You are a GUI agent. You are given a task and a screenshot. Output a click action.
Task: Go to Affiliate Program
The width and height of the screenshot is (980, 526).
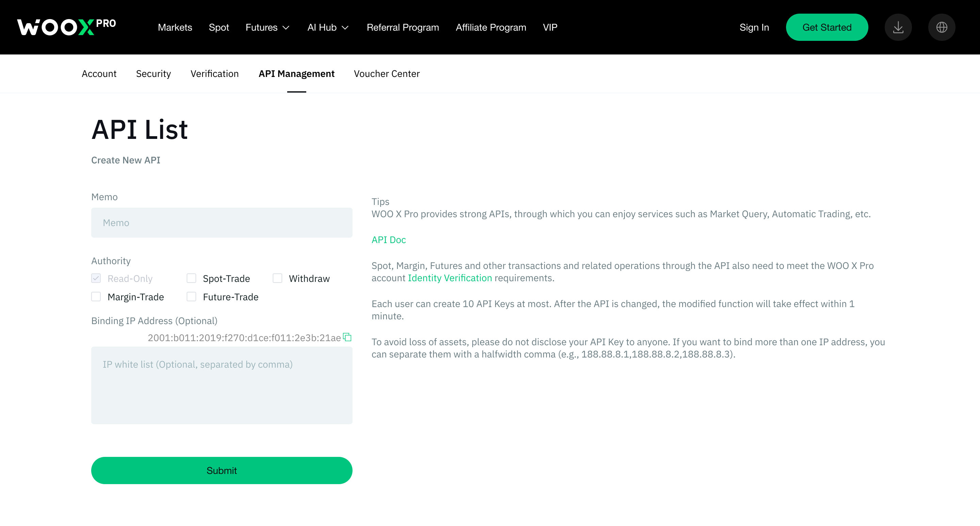tap(491, 27)
